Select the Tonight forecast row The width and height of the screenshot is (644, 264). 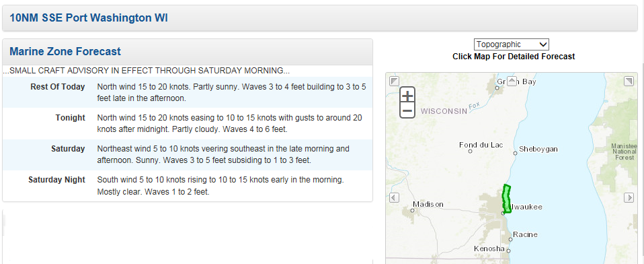pos(188,123)
